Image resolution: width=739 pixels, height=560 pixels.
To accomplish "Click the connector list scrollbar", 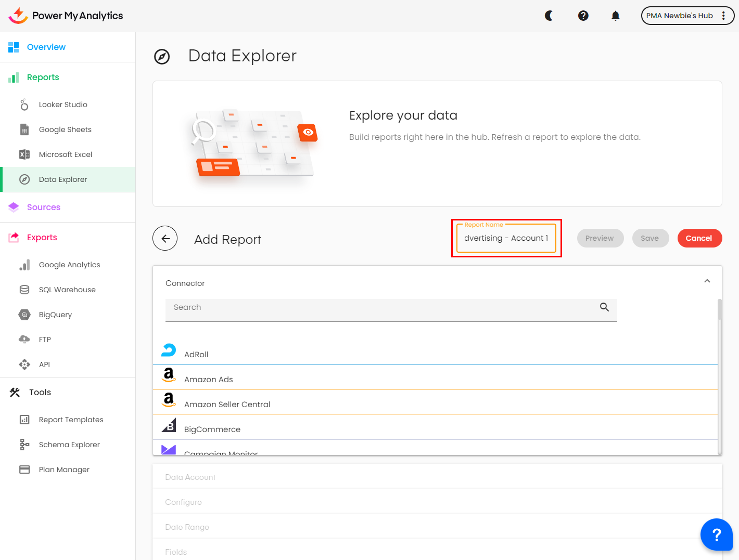I will (x=720, y=374).
